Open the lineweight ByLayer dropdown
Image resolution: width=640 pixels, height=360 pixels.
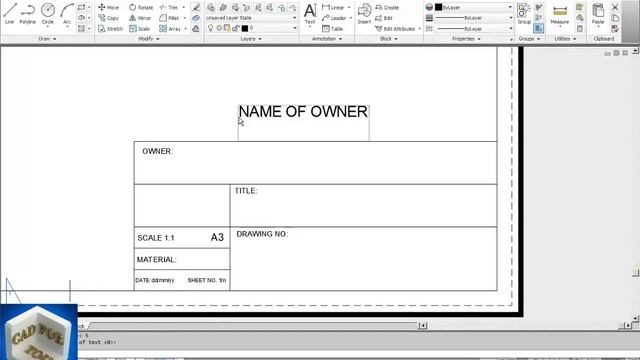click(x=473, y=18)
